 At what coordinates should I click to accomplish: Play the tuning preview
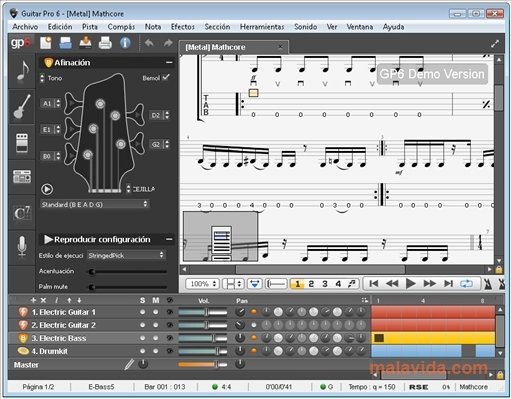click(47, 189)
